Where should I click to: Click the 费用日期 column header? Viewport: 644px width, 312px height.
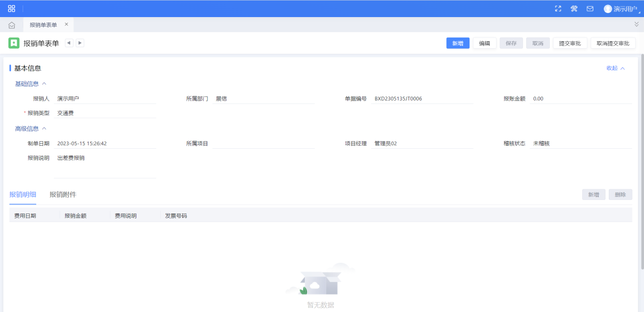34,216
